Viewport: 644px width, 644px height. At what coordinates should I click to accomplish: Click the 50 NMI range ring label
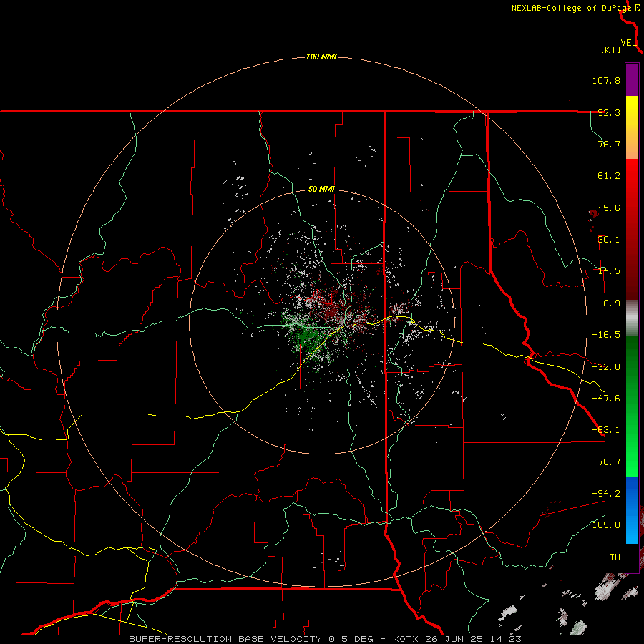pos(321,190)
